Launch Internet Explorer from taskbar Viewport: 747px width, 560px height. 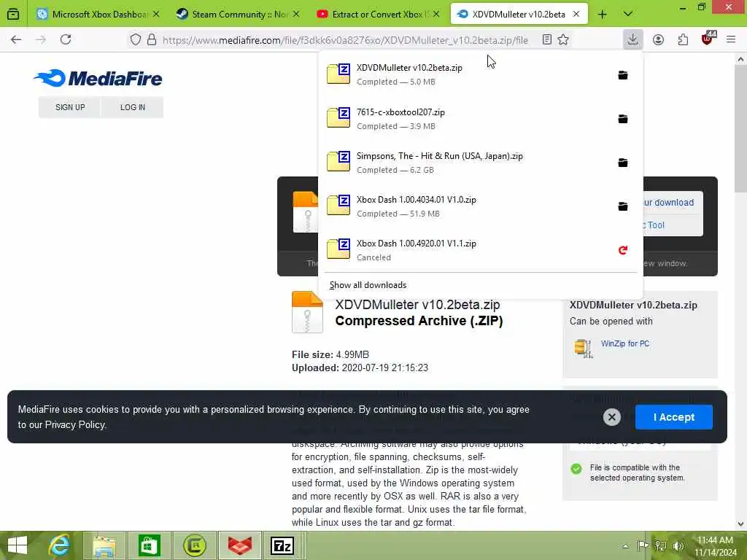point(60,545)
